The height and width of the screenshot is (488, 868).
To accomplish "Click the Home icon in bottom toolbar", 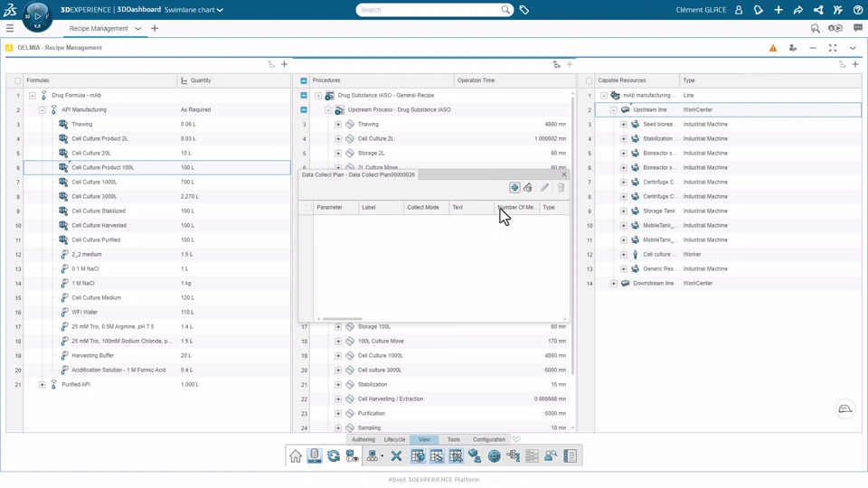I will coord(296,455).
